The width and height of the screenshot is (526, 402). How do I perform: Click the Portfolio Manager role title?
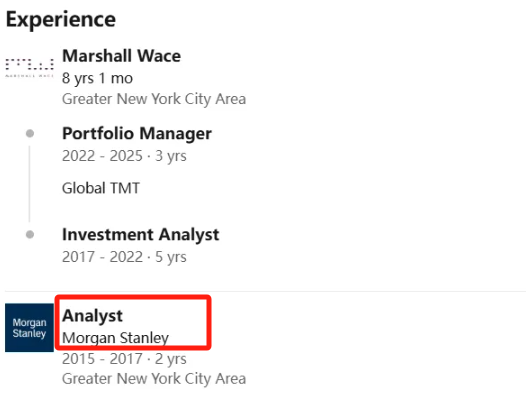click(137, 134)
